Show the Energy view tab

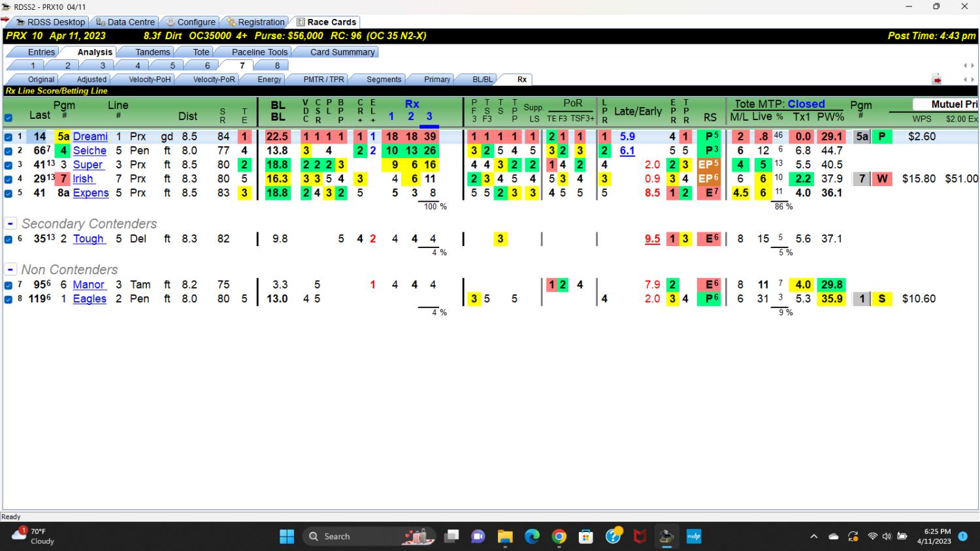(269, 79)
